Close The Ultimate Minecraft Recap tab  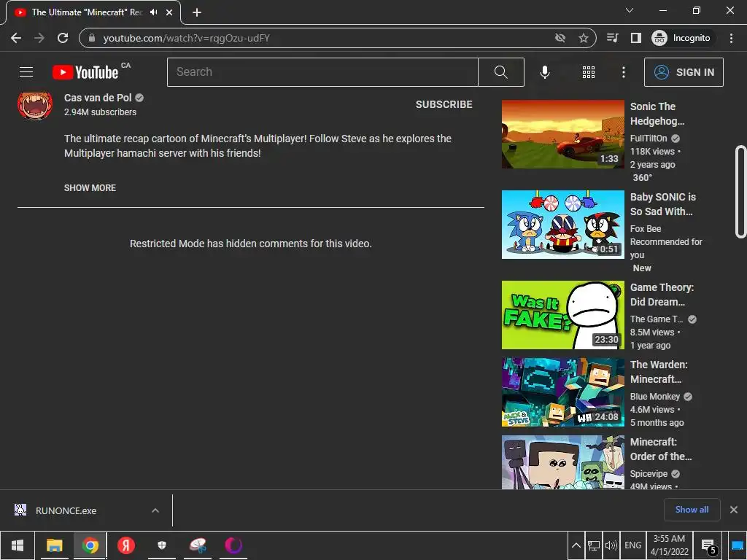pos(169,12)
